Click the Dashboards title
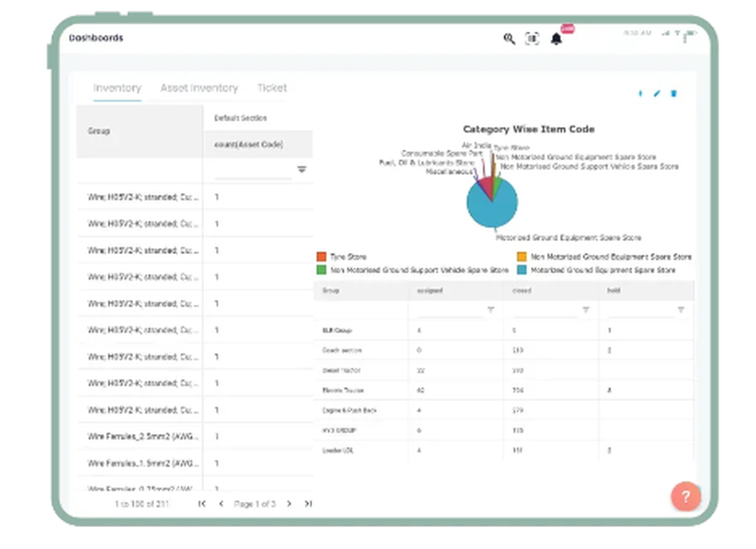The height and width of the screenshot is (549, 756). 96,38
